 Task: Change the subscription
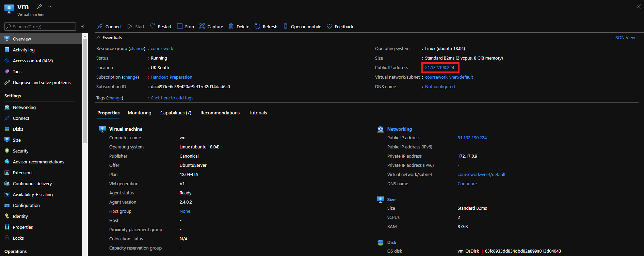pyautogui.click(x=130, y=77)
